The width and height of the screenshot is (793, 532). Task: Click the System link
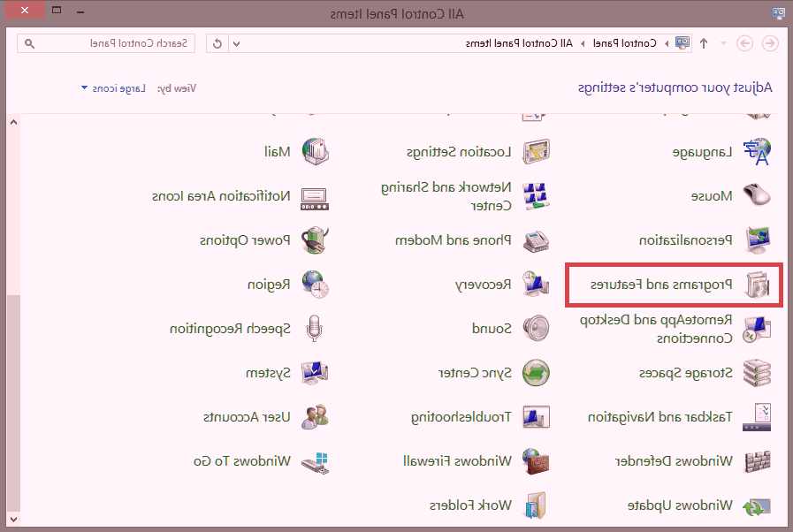click(268, 373)
